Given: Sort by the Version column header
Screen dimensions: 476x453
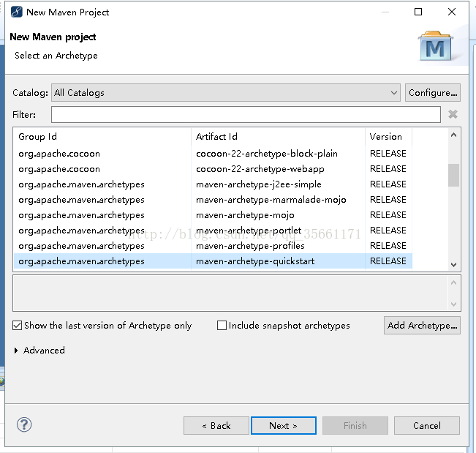Looking at the screenshot, I should [388, 137].
